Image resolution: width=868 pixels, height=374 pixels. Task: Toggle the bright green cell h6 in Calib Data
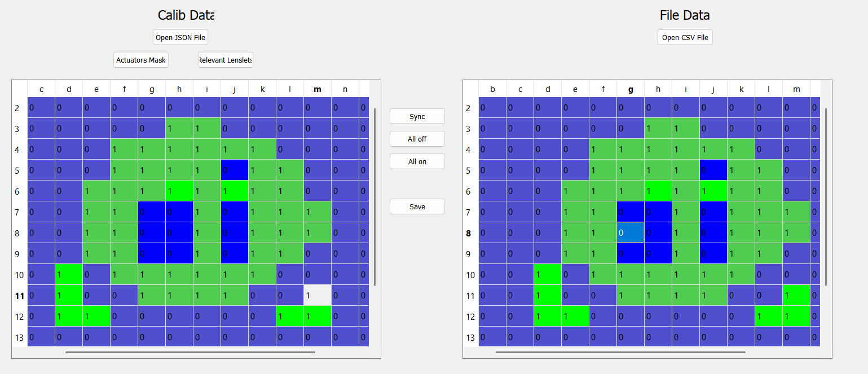[x=179, y=191]
